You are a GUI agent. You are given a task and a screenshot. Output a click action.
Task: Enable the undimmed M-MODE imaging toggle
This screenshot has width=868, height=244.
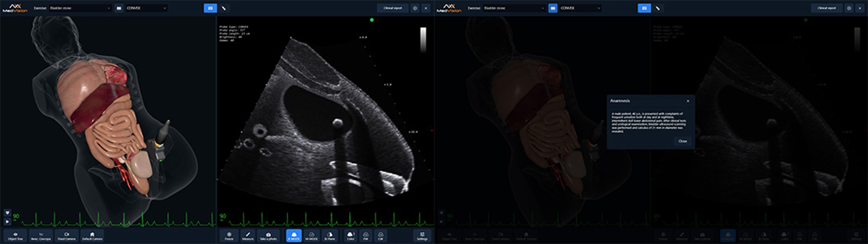(x=311, y=235)
